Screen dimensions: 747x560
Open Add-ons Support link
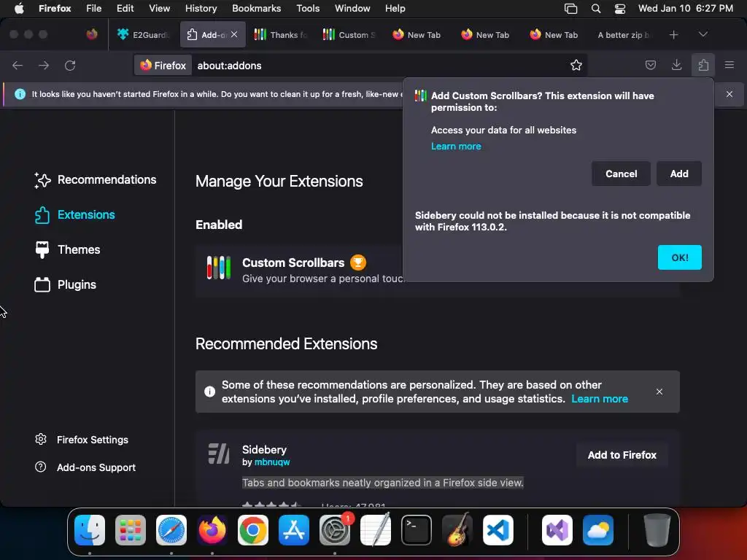tap(85, 467)
